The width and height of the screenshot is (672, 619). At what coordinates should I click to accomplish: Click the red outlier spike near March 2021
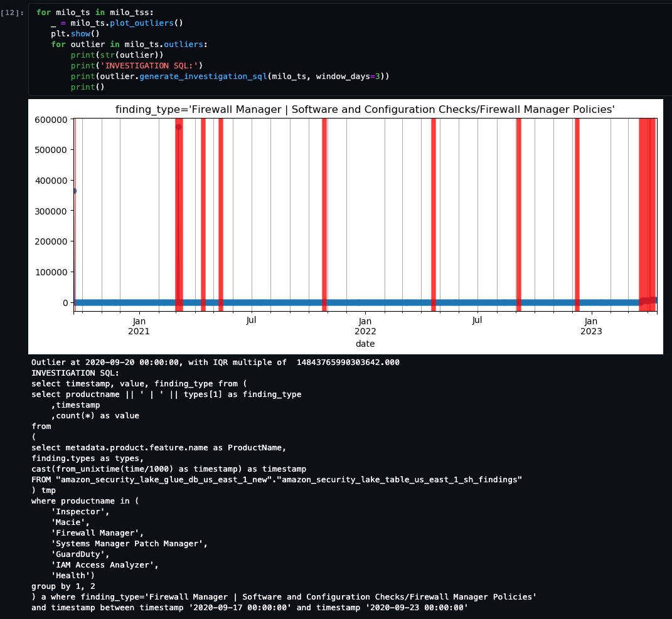pyautogui.click(x=178, y=213)
